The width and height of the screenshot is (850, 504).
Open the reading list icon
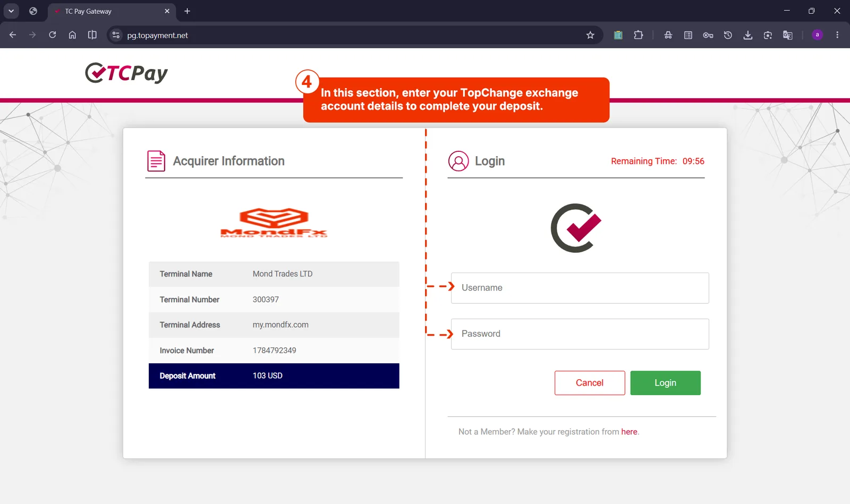point(688,35)
